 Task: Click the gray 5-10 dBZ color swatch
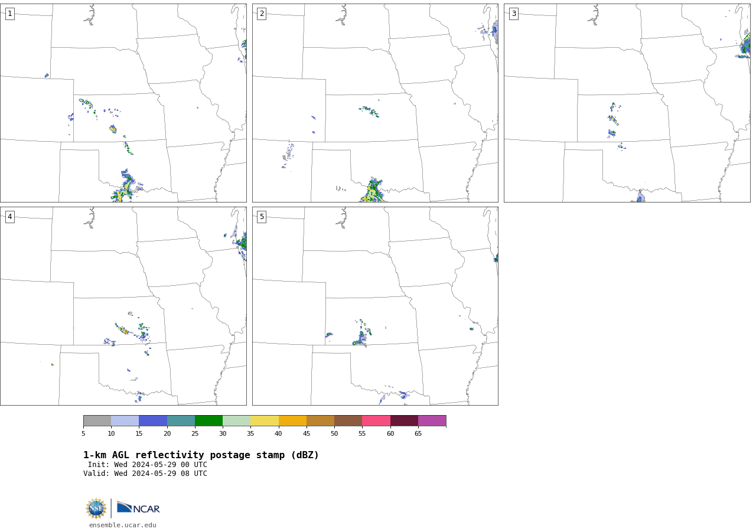(x=97, y=421)
